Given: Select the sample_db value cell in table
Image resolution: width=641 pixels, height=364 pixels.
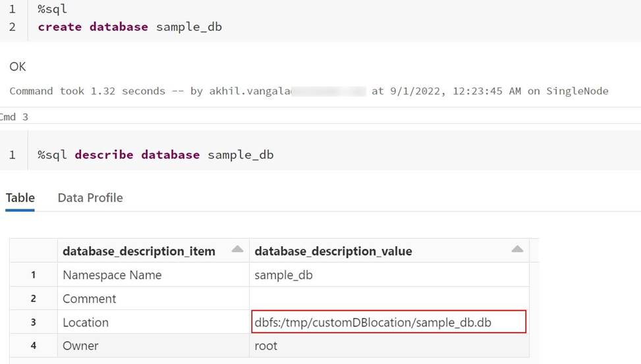Looking at the screenshot, I should click(284, 275).
